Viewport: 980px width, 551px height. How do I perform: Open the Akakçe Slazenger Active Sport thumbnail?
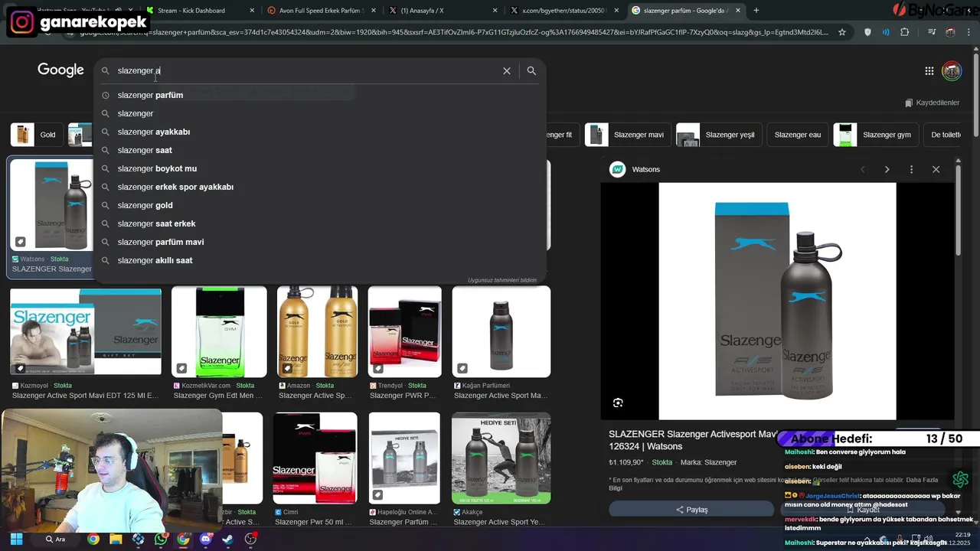tap(501, 458)
